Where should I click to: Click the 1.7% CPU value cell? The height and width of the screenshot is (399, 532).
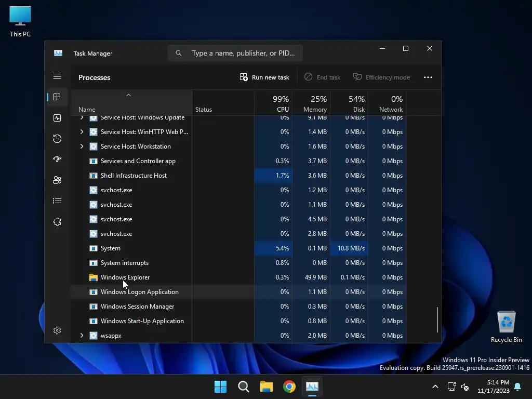click(273, 176)
